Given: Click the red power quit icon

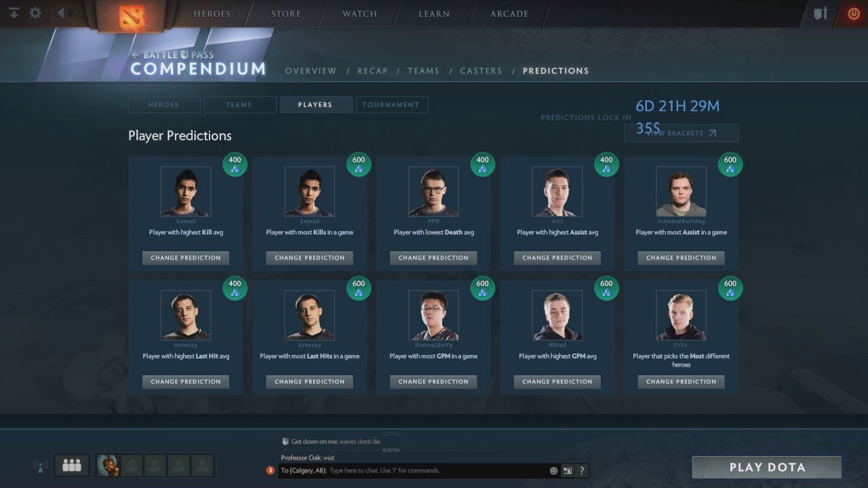Looking at the screenshot, I should 854,14.
